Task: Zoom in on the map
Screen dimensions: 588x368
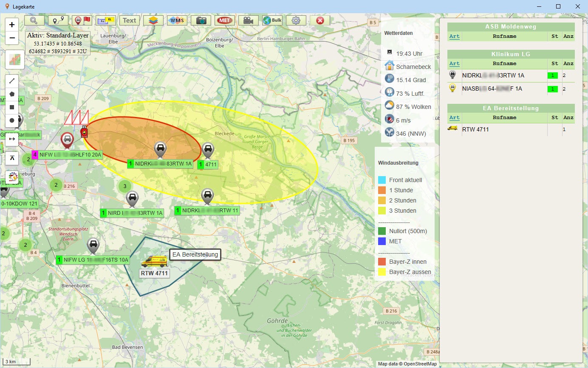Action: pyautogui.click(x=12, y=25)
